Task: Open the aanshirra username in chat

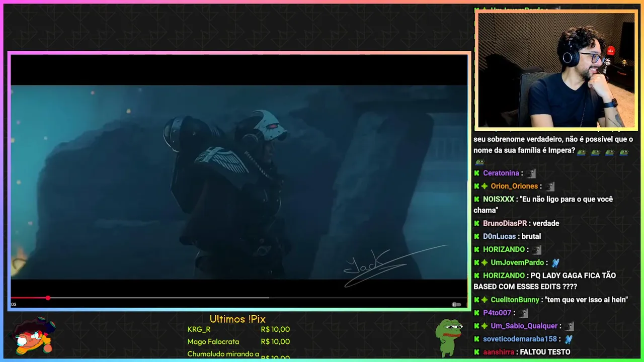Action: 499,352
